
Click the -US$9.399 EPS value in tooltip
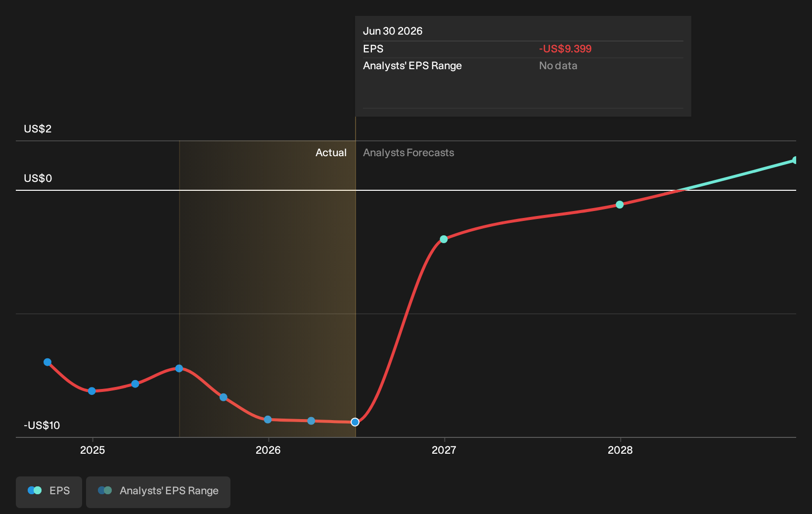(565, 49)
